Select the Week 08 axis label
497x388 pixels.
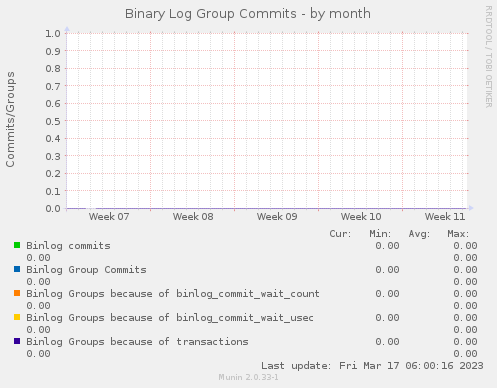pos(193,217)
